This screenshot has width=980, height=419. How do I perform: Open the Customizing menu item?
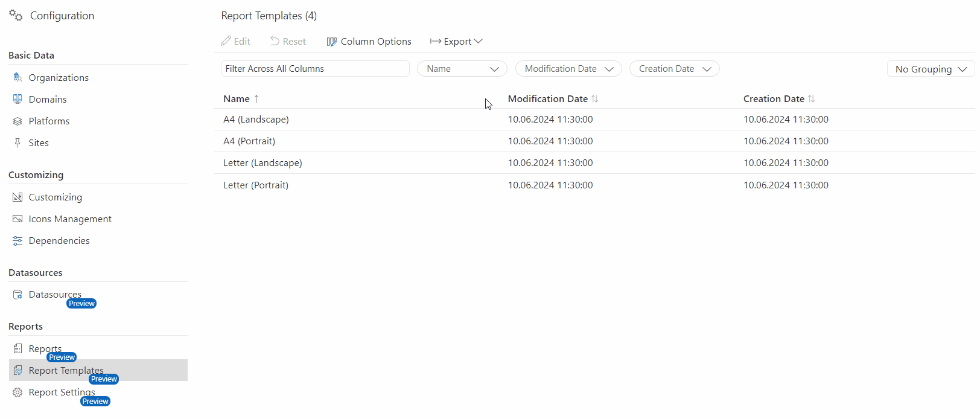55,197
